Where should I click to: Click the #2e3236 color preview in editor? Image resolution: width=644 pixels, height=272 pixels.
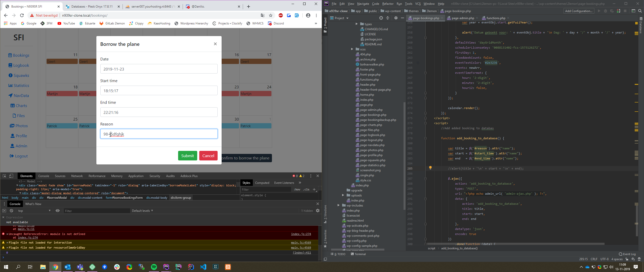pos(418,63)
